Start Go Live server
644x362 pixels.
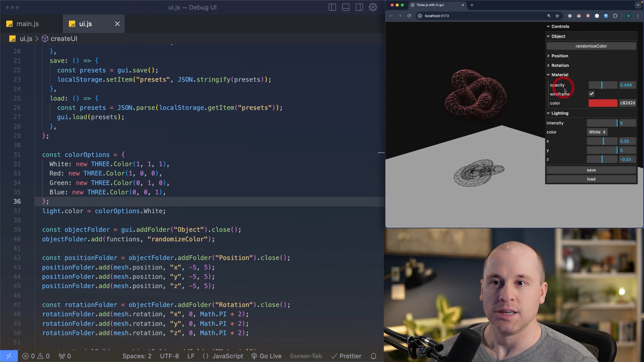(266, 356)
